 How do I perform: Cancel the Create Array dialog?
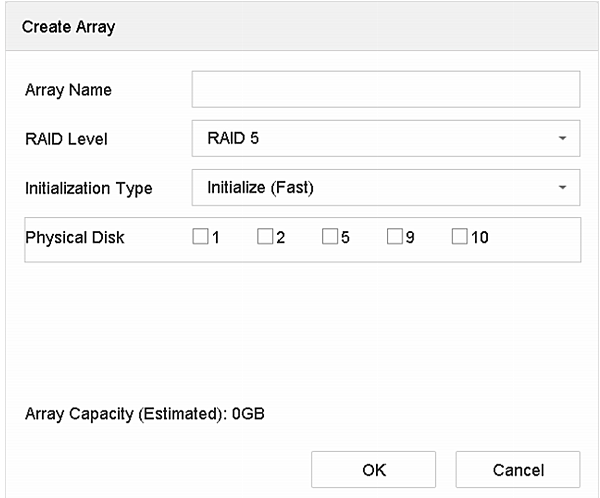pyautogui.click(x=517, y=469)
